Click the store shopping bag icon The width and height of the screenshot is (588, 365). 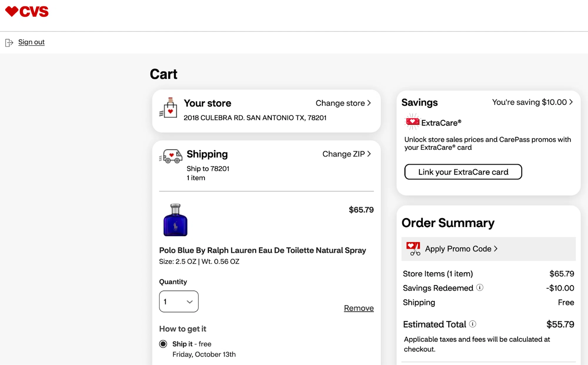168,108
